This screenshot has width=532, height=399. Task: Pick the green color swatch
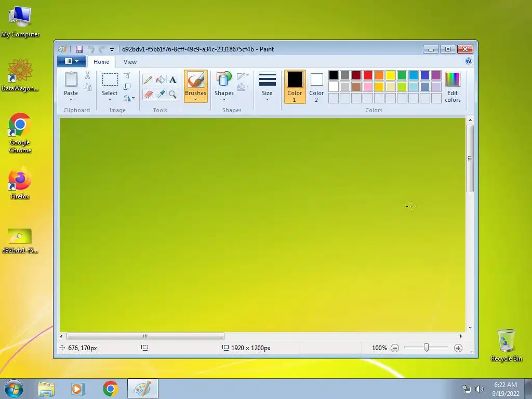click(402, 75)
